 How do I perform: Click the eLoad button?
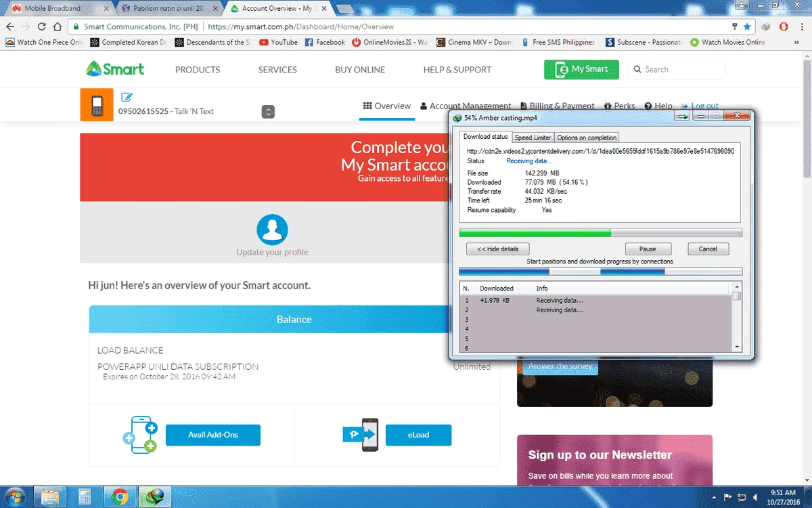tap(418, 435)
